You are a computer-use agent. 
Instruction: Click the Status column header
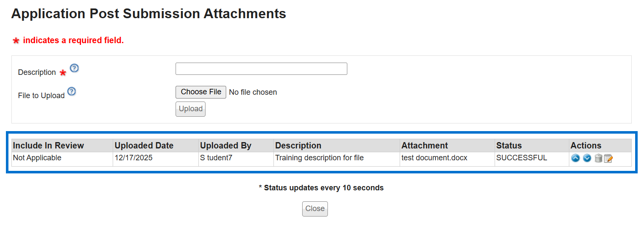coord(509,145)
